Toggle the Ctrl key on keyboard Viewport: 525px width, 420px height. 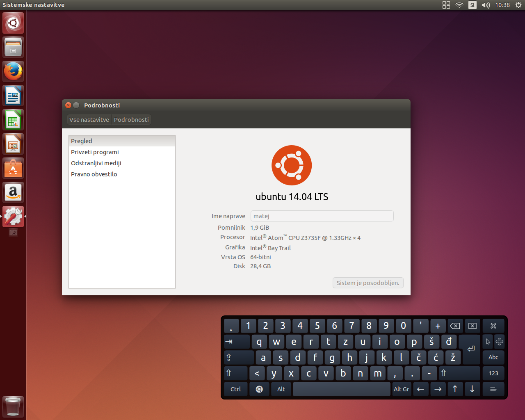[x=235, y=389]
